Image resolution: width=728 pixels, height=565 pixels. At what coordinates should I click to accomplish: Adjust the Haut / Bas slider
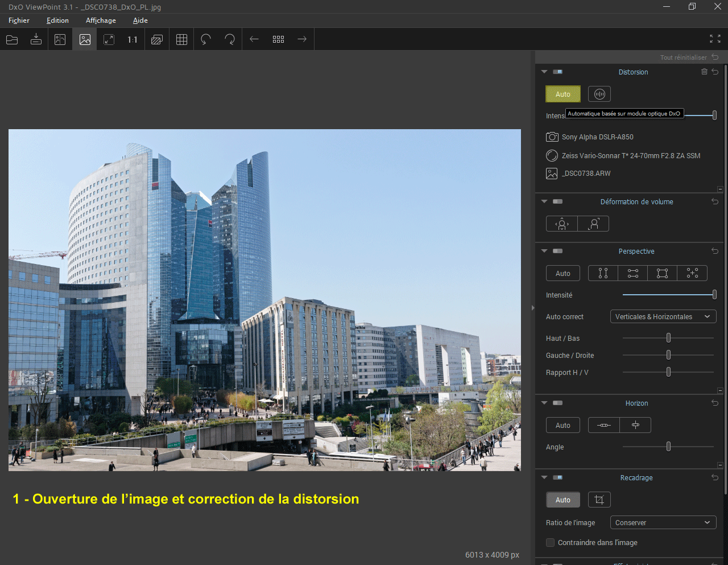668,338
